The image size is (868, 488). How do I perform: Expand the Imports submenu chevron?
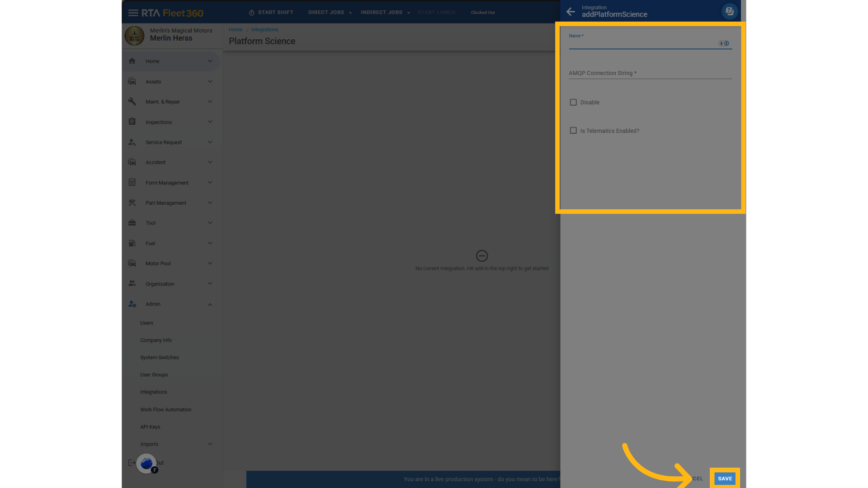[210, 444]
